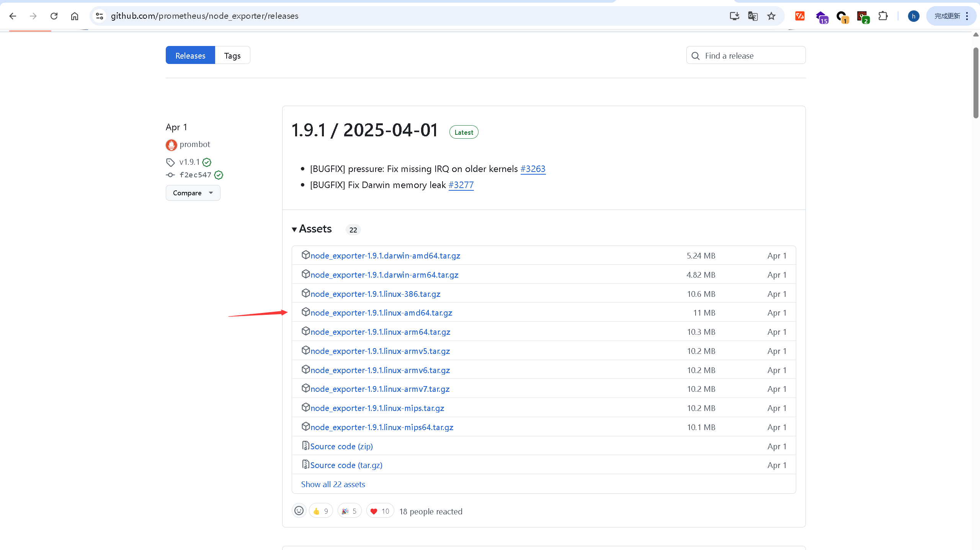Image resolution: width=980 pixels, height=550 pixels.
Task: Download Source code (zip)
Action: [341, 446]
